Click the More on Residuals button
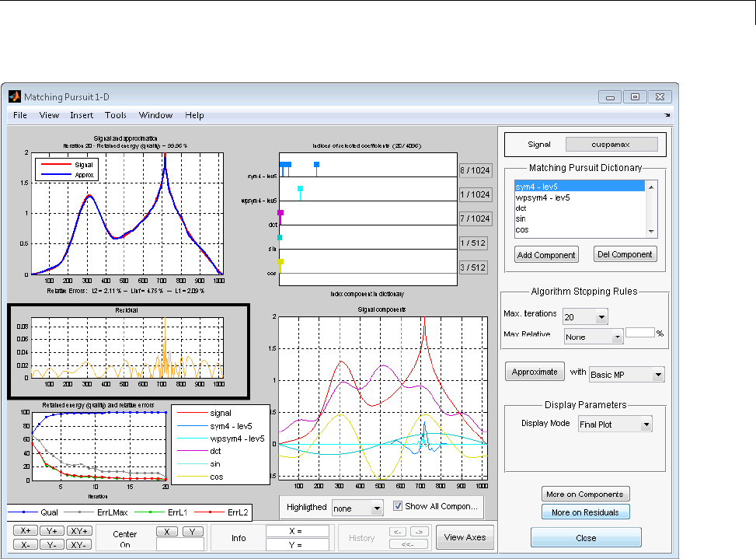756x559 pixels. click(585, 512)
